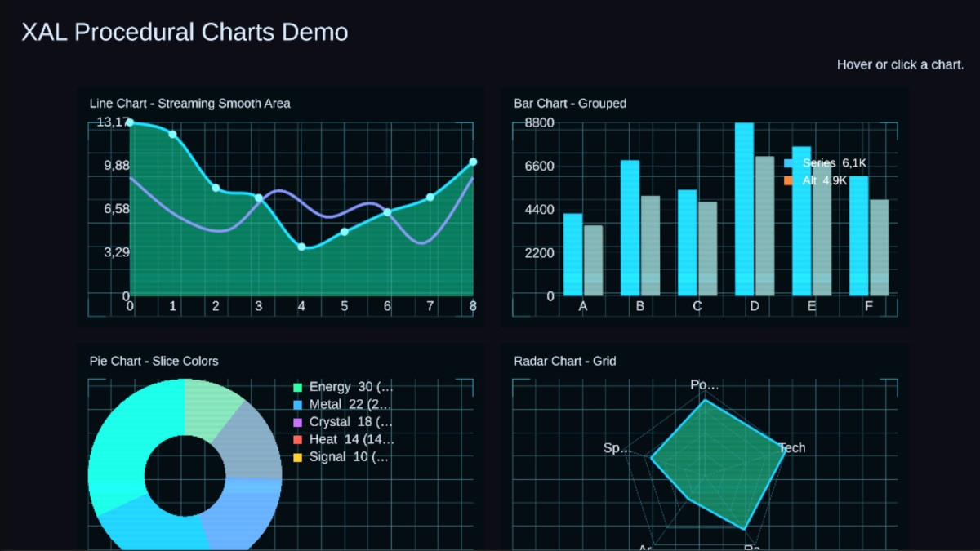
Task: Click the gray Alt bar for category A
Action: pos(593,260)
